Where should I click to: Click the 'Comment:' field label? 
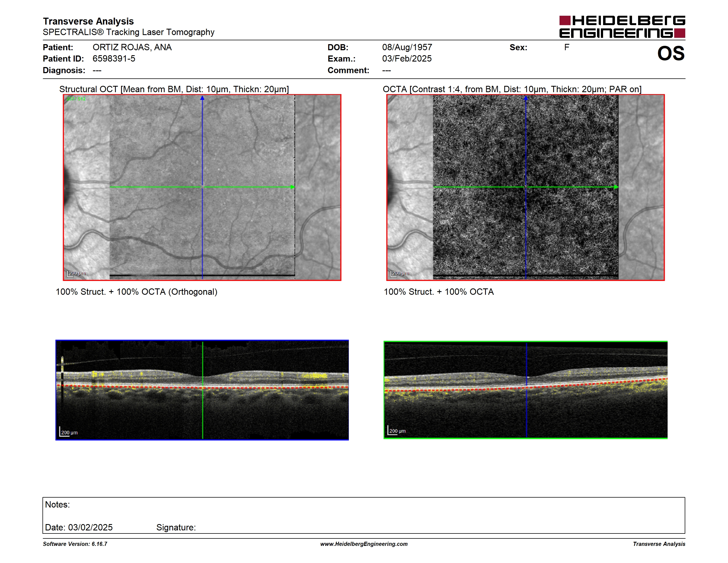click(348, 70)
